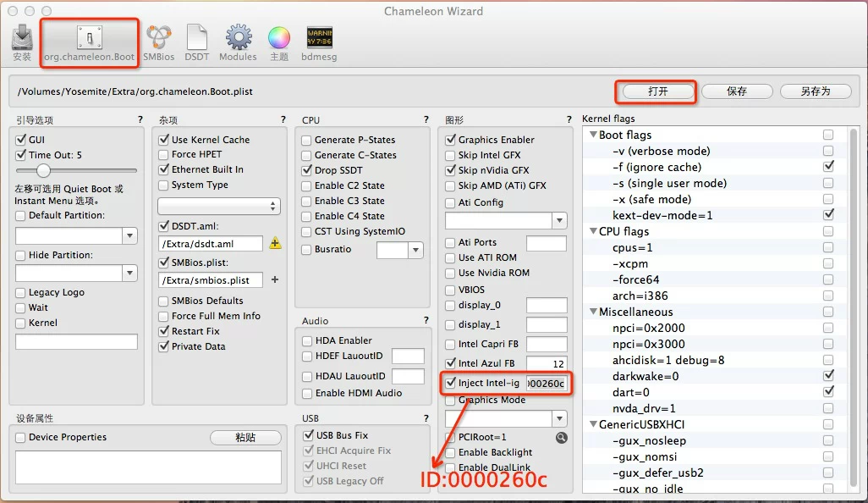Collapse the Miscellaneous kernel flags group

pos(592,312)
